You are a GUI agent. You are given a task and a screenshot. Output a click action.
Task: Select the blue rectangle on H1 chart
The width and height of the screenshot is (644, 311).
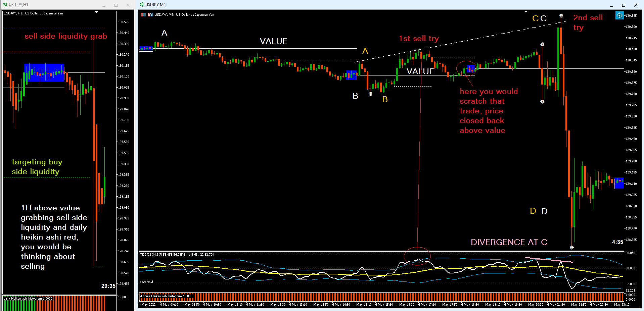[x=44, y=72]
